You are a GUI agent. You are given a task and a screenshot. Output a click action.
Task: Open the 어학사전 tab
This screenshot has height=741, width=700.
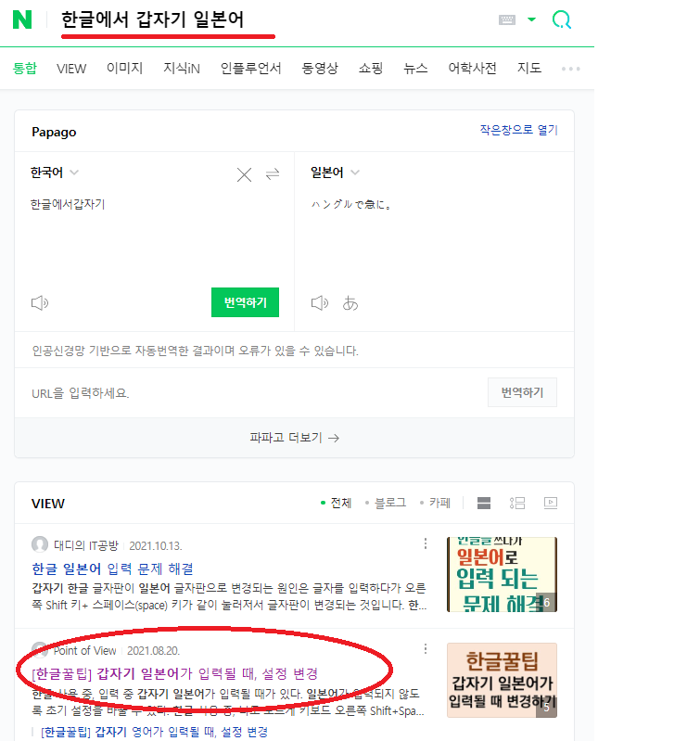pos(472,68)
